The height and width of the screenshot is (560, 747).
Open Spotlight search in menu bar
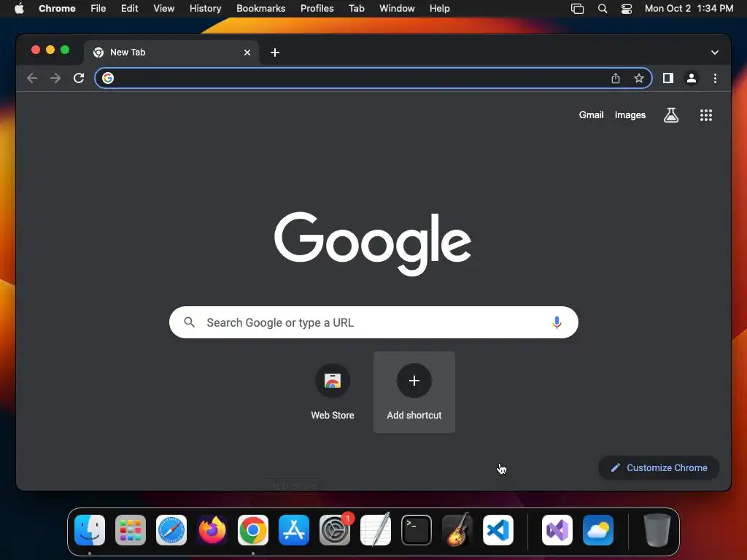602,9
